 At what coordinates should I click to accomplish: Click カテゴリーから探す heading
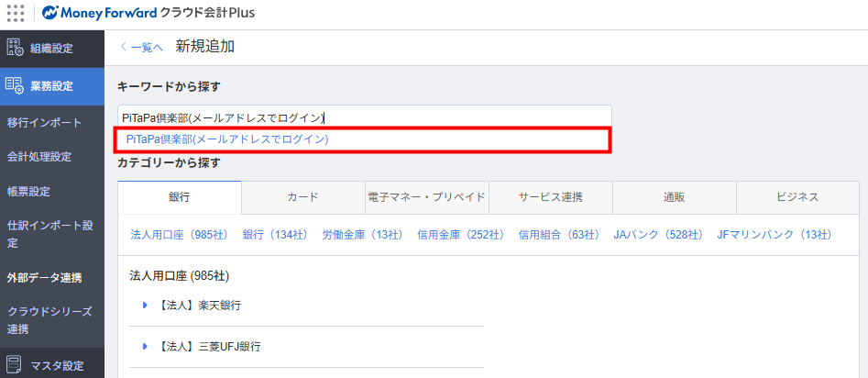169,162
